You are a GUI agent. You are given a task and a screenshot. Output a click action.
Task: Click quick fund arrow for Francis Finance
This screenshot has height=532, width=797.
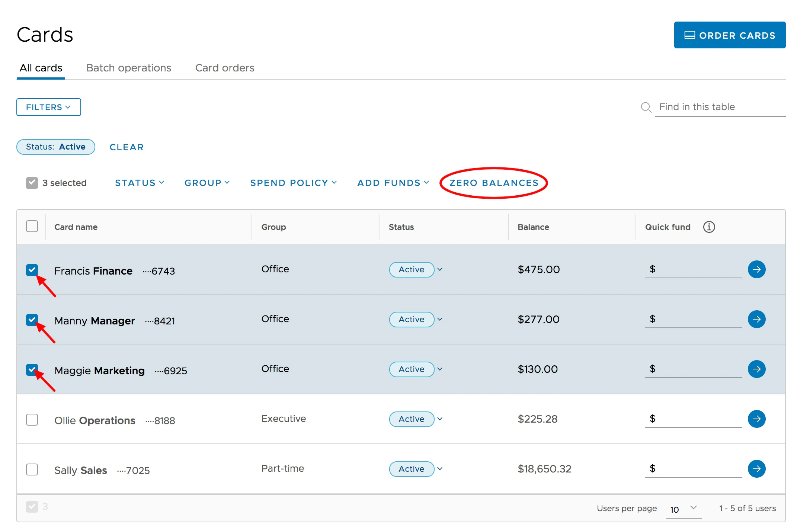(756, 269)
